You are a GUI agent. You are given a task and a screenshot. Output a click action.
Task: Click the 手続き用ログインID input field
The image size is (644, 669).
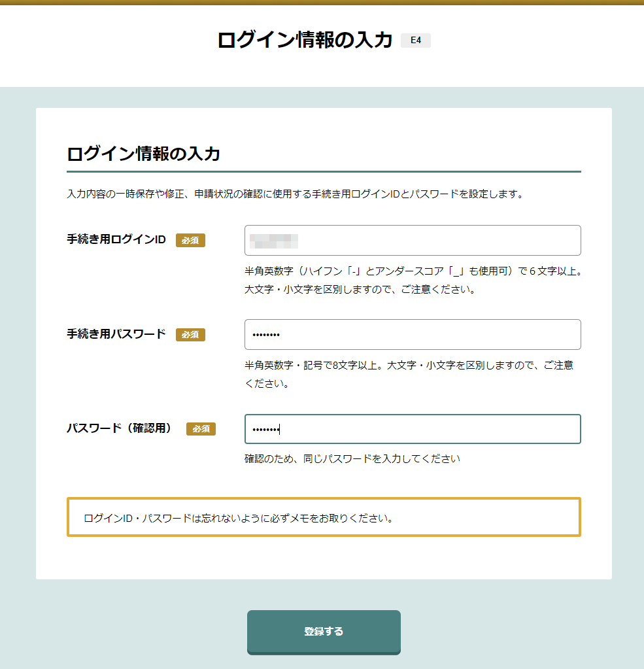pyautogui.click(x=413, y=240)
